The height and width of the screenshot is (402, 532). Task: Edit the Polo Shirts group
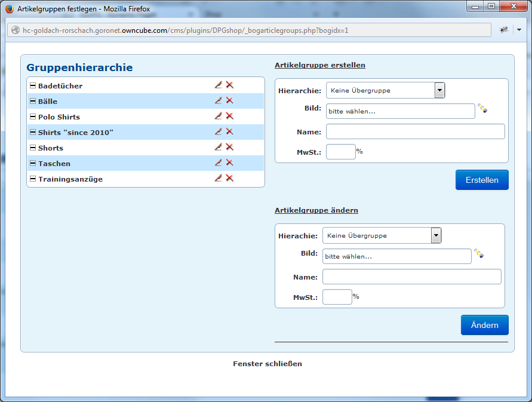click(218, 116)
